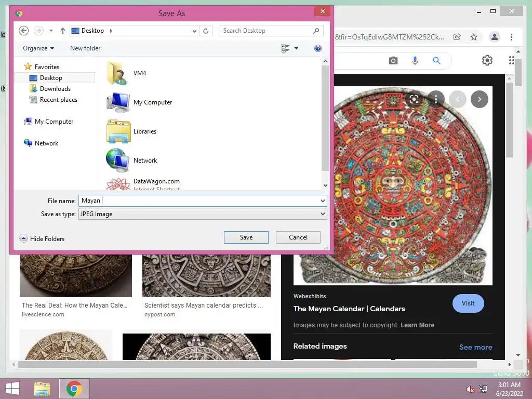532x399 pixels.
Task: Open File Explorer from taskbar
Action: click(x=42, y=389)
